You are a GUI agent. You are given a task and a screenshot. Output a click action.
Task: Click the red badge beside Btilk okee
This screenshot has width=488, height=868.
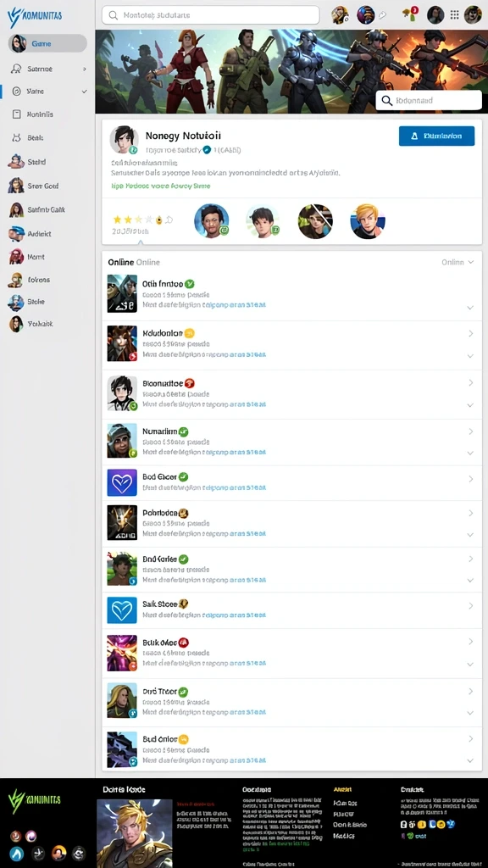(x=184, y=643)
